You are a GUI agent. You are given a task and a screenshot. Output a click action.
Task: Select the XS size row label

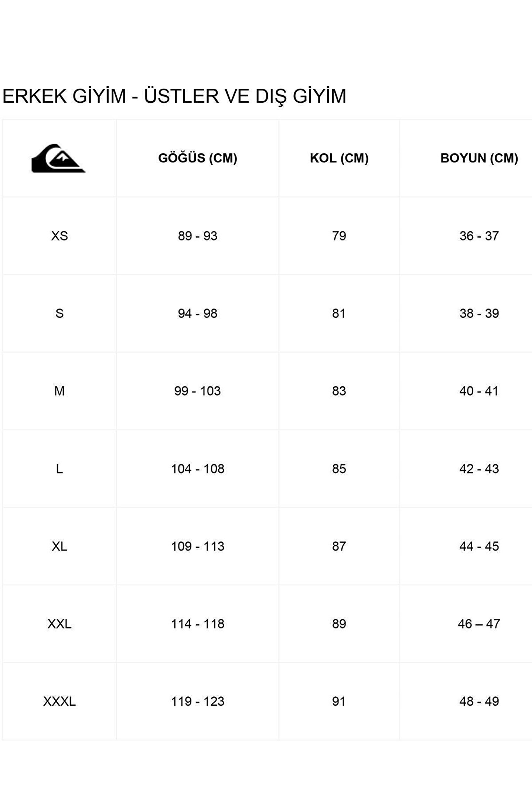coord(59,236)
